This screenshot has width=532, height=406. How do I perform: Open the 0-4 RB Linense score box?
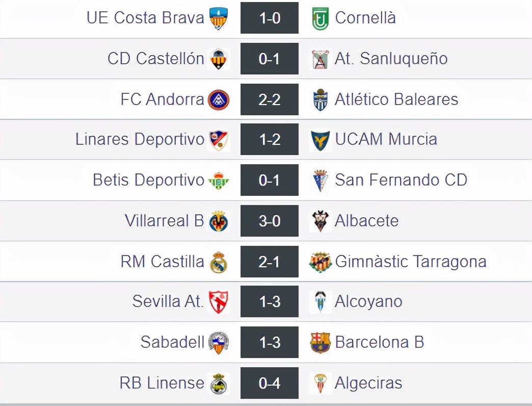[270, 383]
